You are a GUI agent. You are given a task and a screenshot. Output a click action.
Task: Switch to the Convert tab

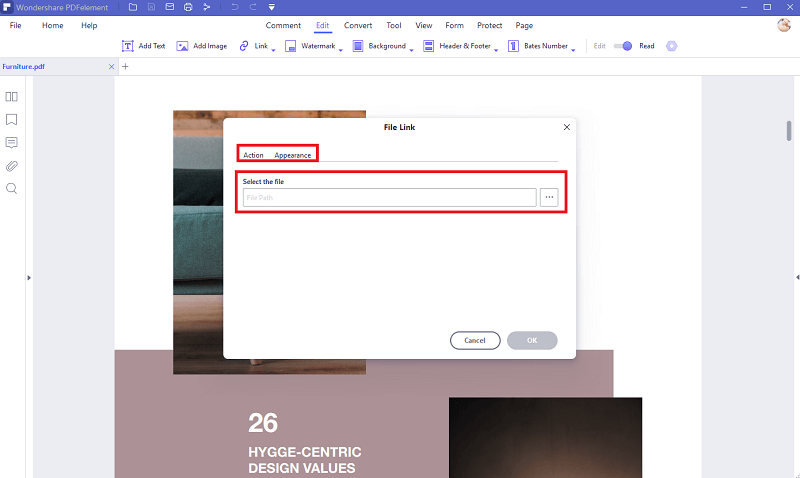tap(358, 25)
